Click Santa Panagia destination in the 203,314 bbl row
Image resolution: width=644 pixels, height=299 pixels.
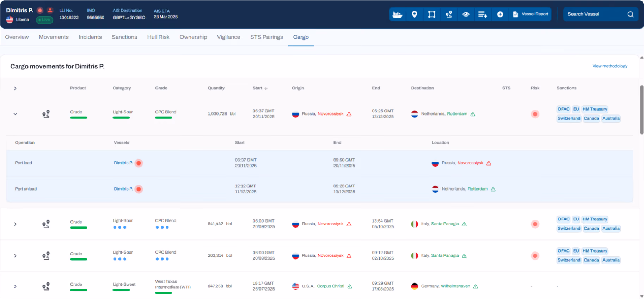(x=445, y=256)
